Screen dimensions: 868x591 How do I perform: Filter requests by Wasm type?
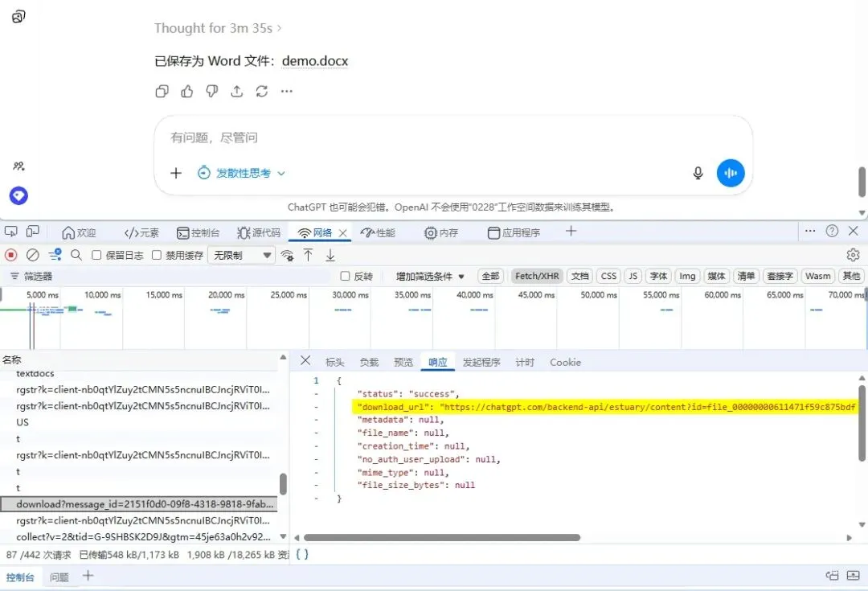(817, 276)
